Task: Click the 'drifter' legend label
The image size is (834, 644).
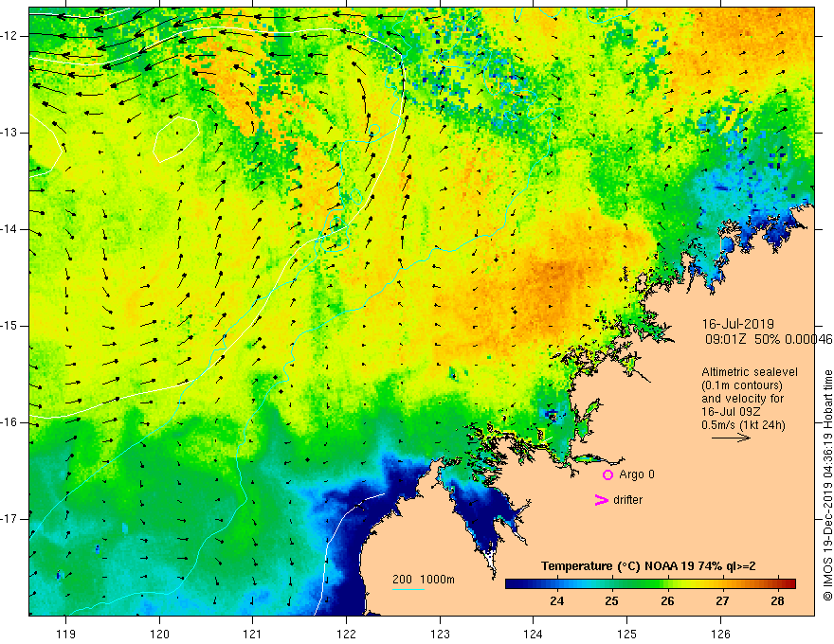Action: pos(627,500)
